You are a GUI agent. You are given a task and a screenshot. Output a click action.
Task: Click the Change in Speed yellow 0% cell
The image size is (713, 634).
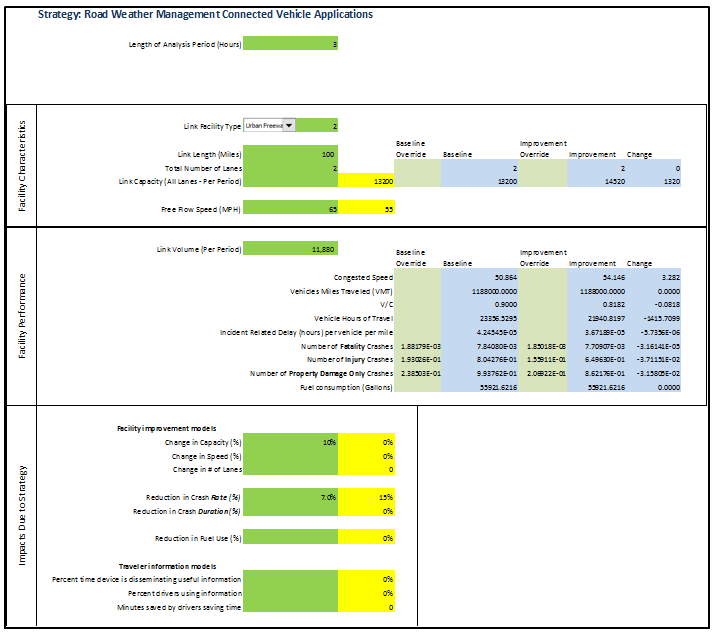click(x=366, y=456)
